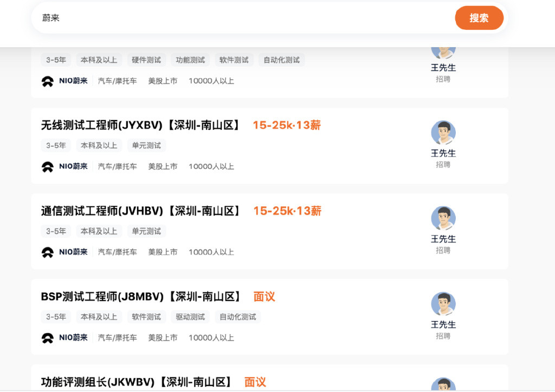555x392 pixels.
Task: Click 单元测试 tag in 无线测试工程师 card
Action: 146,146
